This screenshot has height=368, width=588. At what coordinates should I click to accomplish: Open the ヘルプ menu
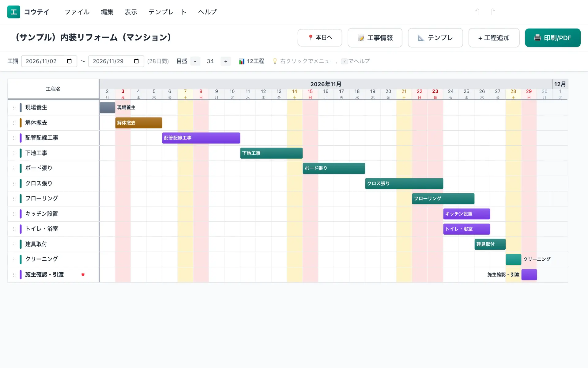tap(207, 12)
